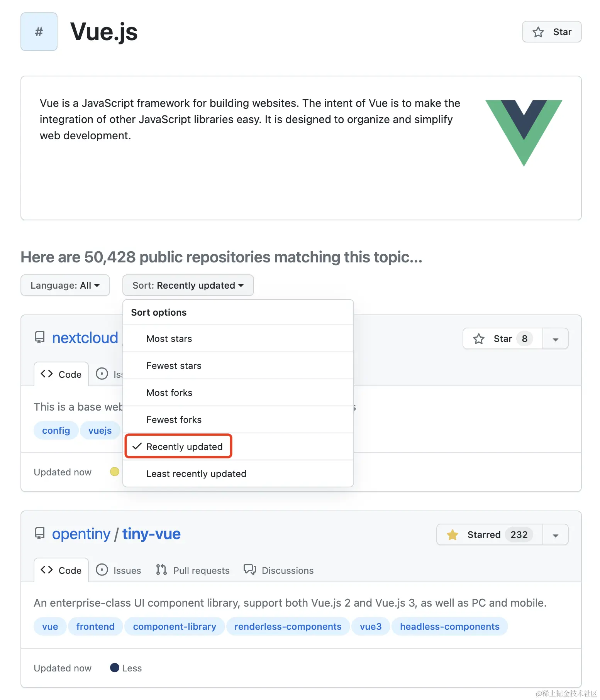Star the Vue.js topic
This screenshot has height=700, width=600.
(x=551, y=32)
